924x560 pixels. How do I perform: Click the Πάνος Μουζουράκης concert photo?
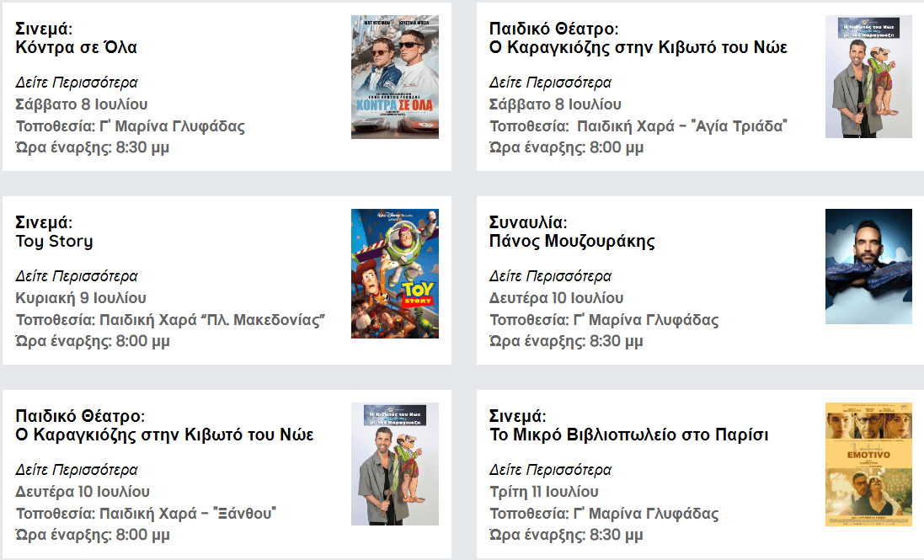pyautogui.click(x=868, y=266)
